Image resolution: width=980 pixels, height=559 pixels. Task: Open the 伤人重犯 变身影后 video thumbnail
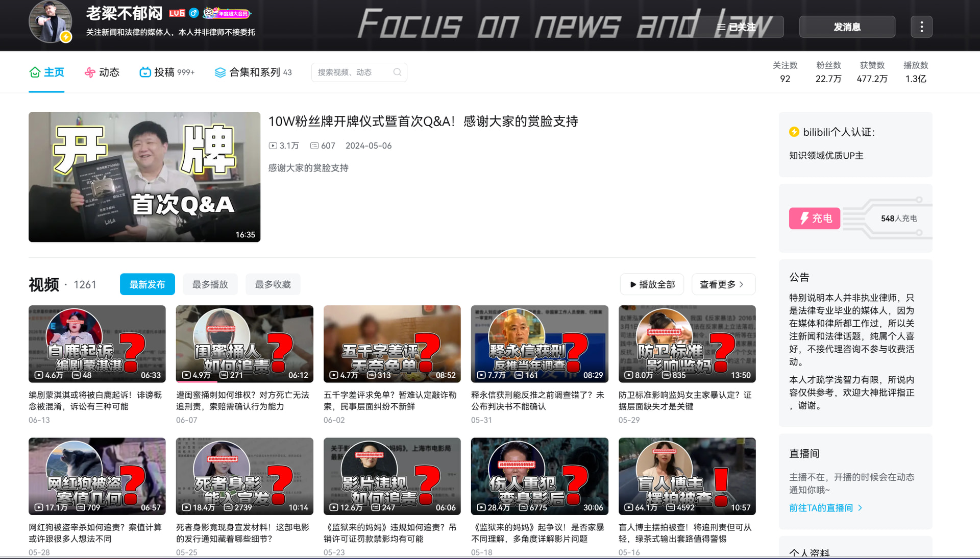(x=540, y=476)
